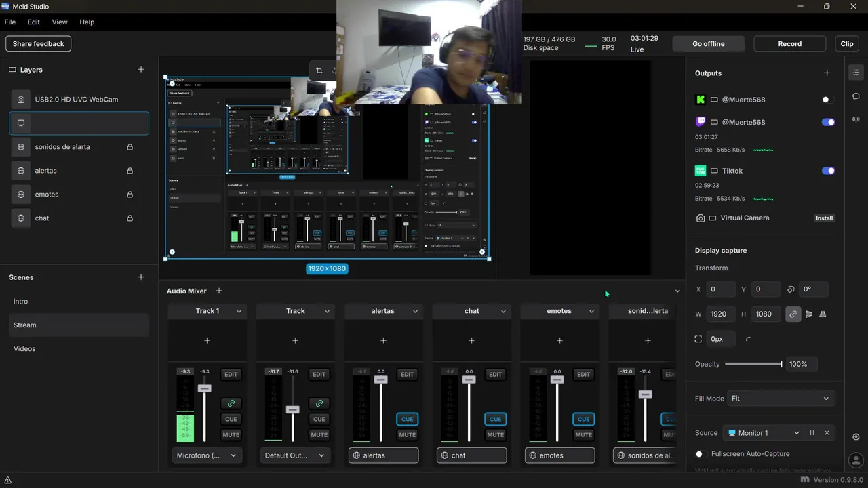Open the chat bubble panel in the right sidebar
This screenshot has width=868, height=488.
(856, 96)
